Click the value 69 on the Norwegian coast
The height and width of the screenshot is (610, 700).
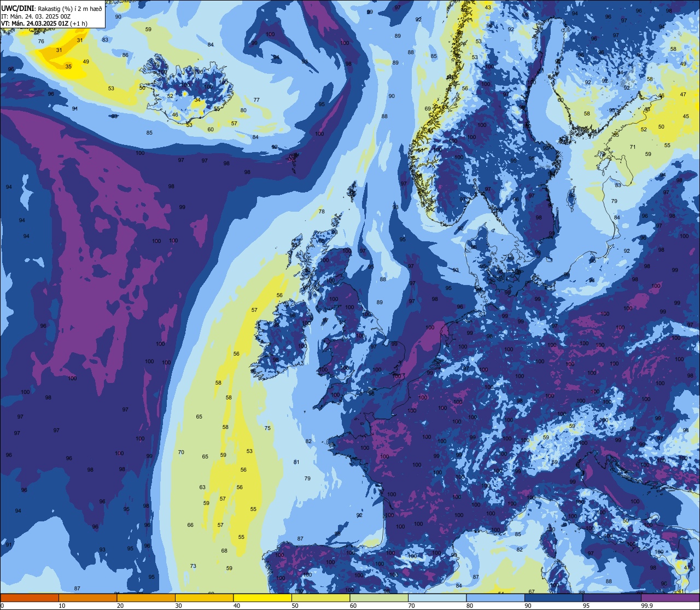(428, 108)
